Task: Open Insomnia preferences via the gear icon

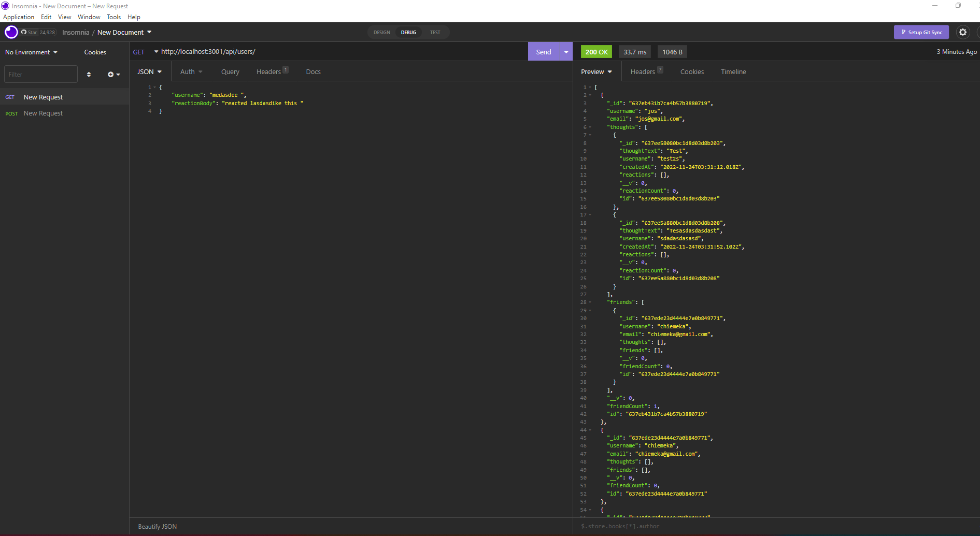Action: 963,32
